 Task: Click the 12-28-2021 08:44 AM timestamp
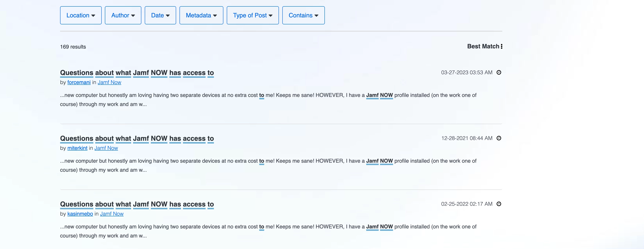467,138
